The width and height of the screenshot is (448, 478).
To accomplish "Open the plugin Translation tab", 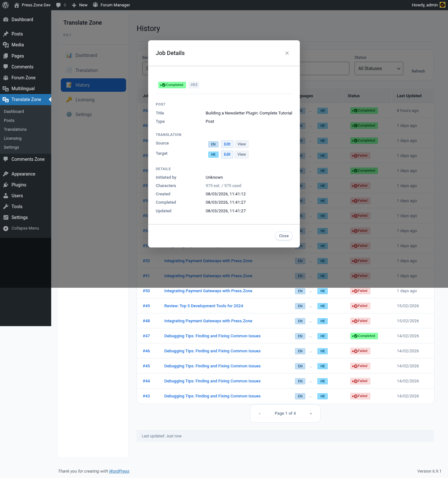I will click(93, 70).
